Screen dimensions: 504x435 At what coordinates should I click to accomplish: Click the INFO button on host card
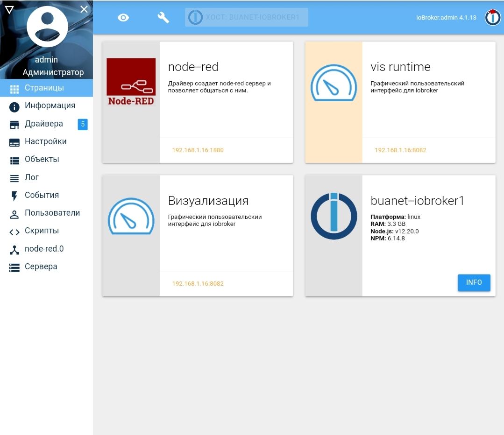[x=474, y=282]
